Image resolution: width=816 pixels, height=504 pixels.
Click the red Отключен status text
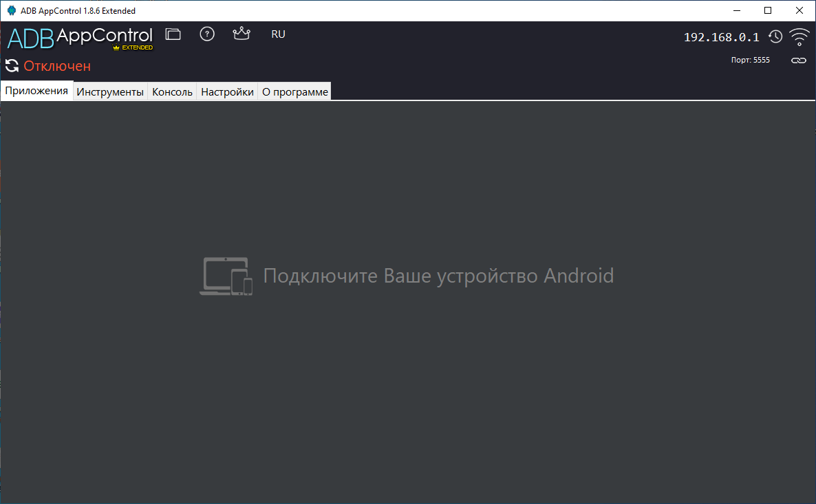point(57,66)
